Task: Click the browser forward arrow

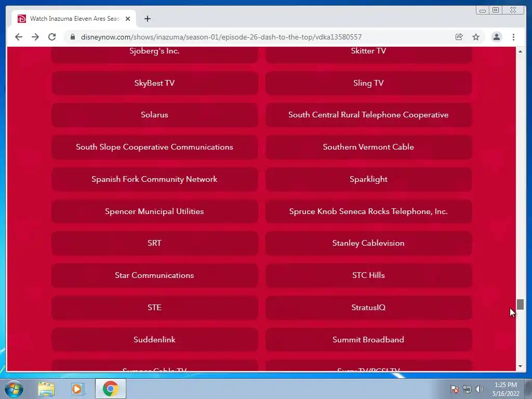Action: pos(35,37)
